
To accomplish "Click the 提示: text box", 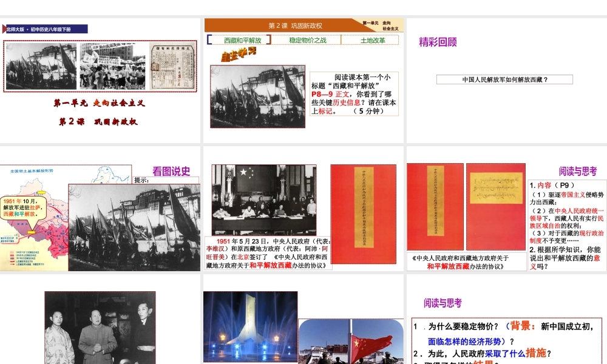I will [x=166, y=180].
